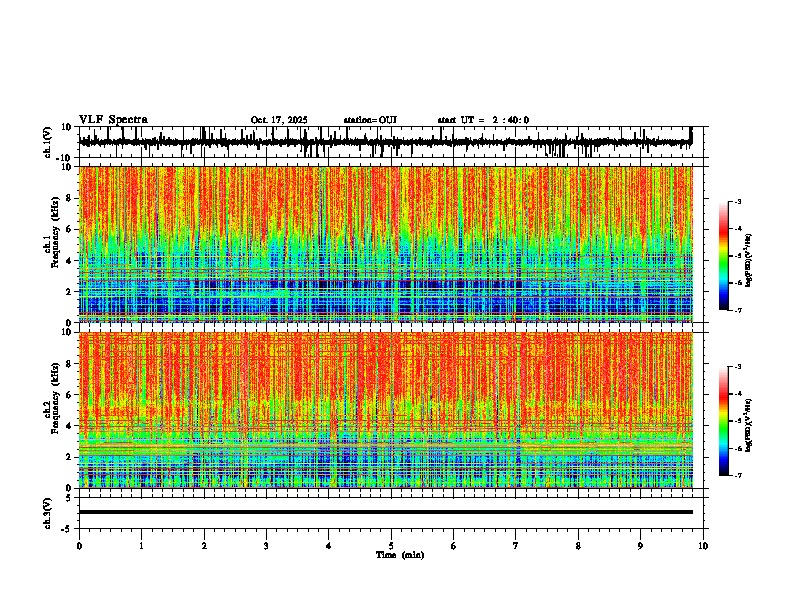Click the '-3' label on ch.1 color bar
Image resolution: width=792 pixels, height=612 pixels.
click(738, 201)
